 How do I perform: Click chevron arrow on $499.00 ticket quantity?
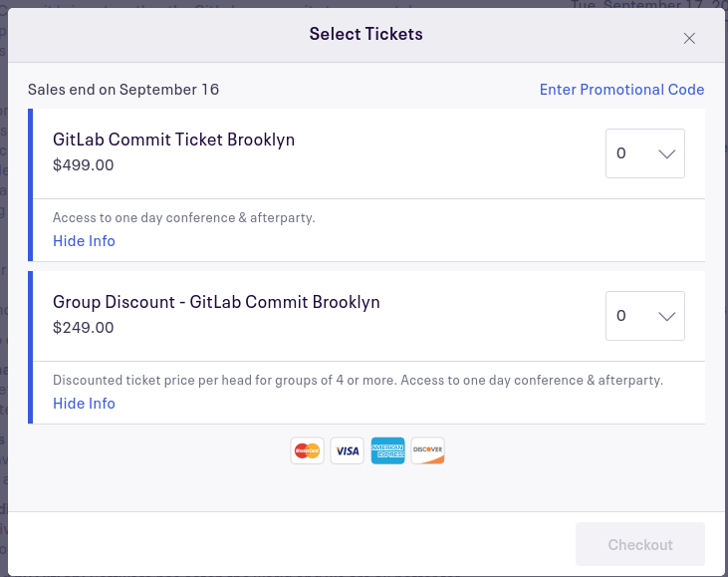pos(666,153)
